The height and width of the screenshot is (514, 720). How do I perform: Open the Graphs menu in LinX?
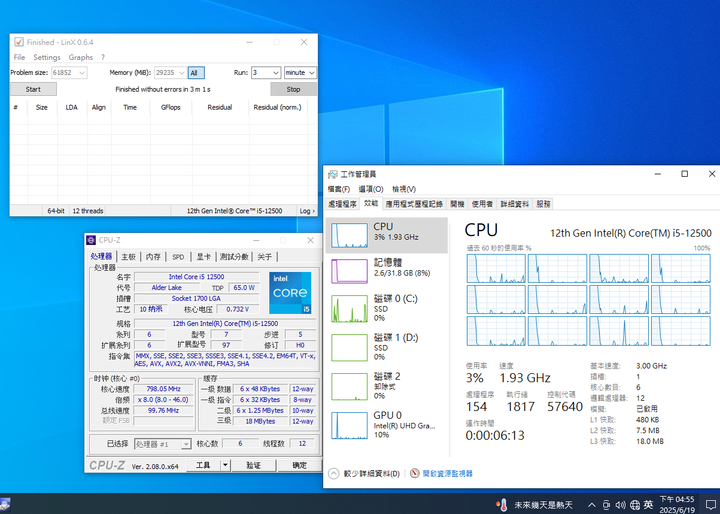point(81,57)
